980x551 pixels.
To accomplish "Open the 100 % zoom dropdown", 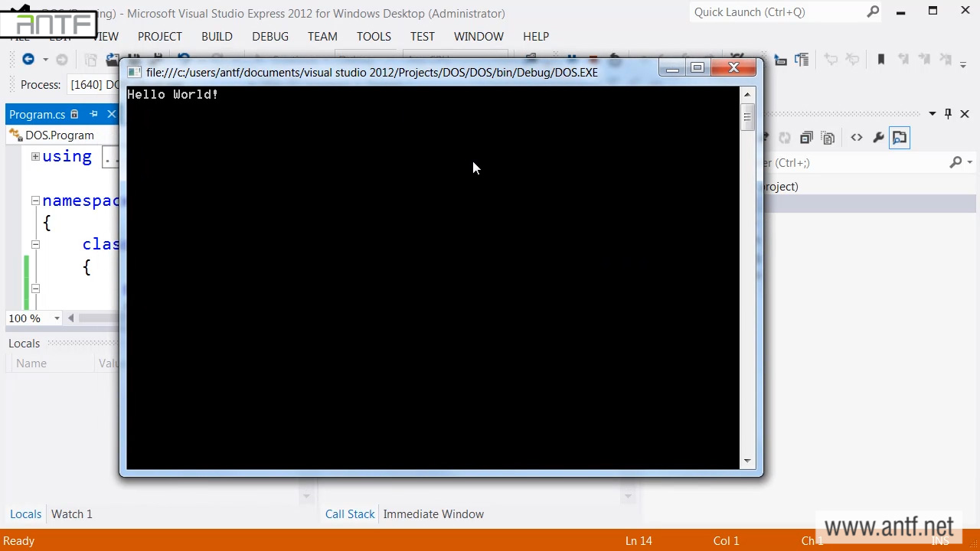I will tap(57, 318).
